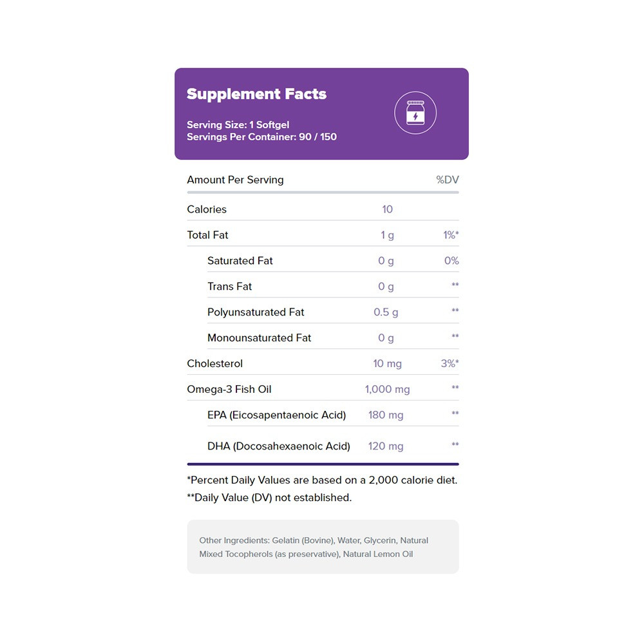Click the Cholesterol 10 mg value

click(x=387, y=364)
